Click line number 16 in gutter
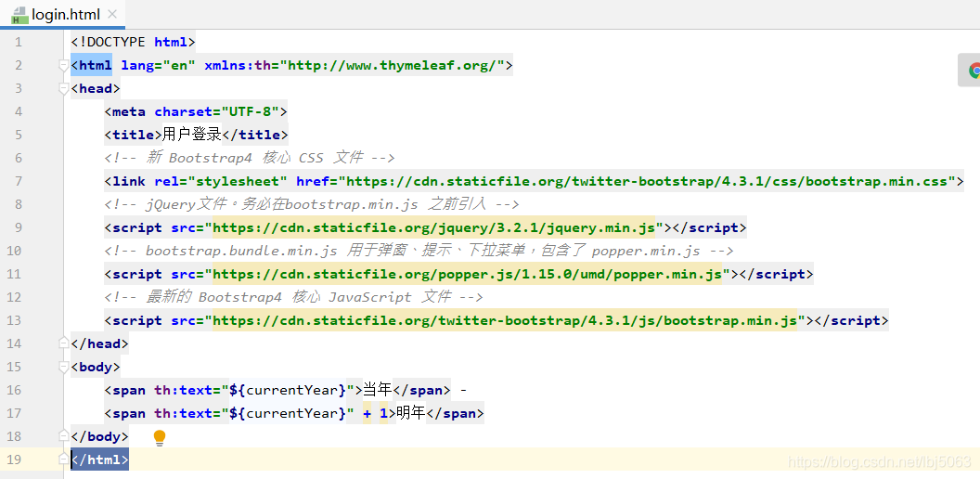This screenshot has height=479, width=980. 14,390
